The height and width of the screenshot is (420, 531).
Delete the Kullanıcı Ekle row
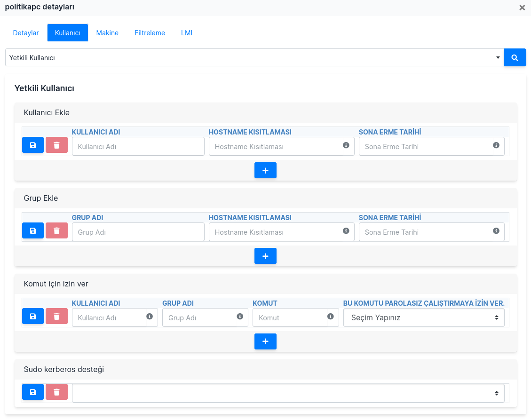click(x=56, y=145)
